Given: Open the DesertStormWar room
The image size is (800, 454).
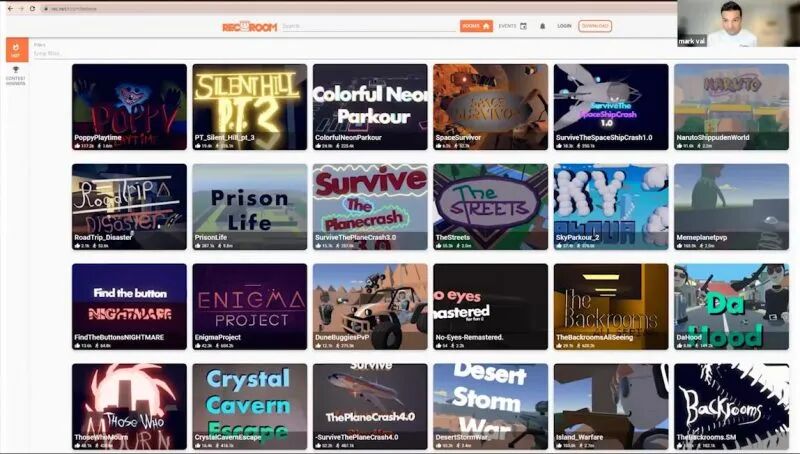Looking at the screenshot, I should pos(490,407).
